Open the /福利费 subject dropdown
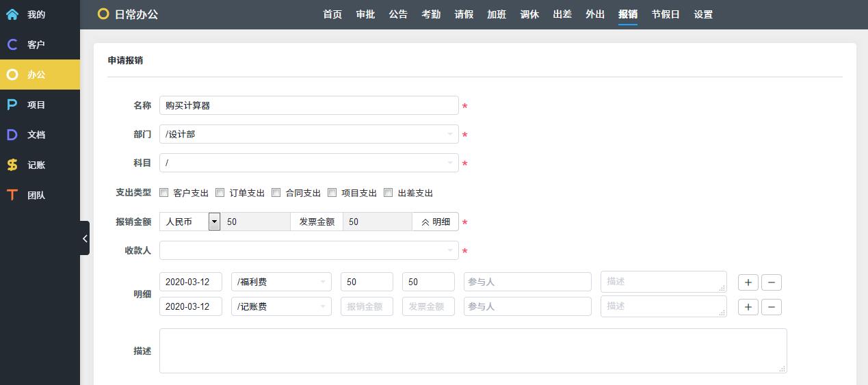This screenshot has width=868, height=385. (281, 282)
